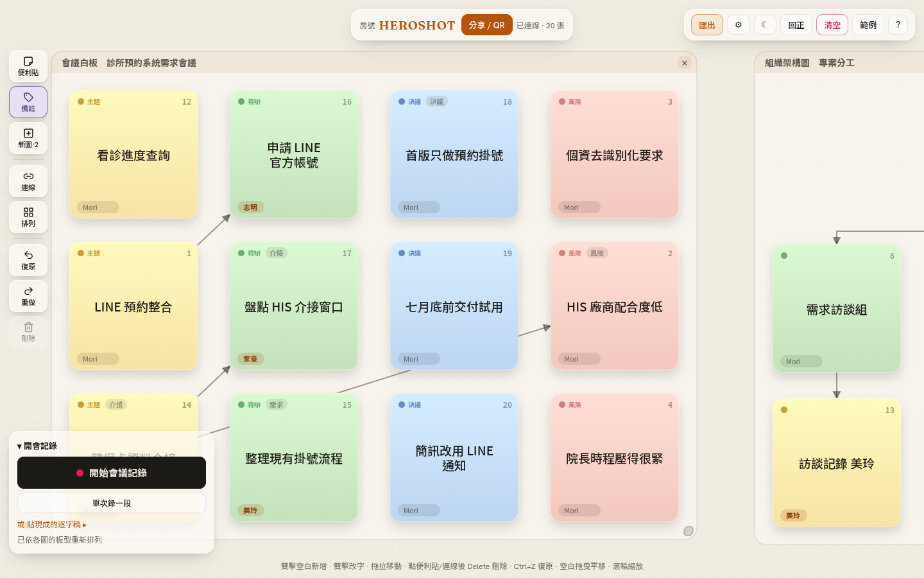Select the 簡訊改用 LINE 通知 sticky note
This screenshot has height=578, width=924.
454,457
